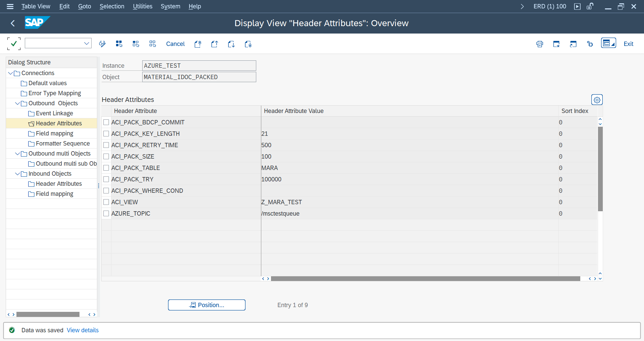Go to previous page icon
Screen dimensions: 644x341
click(215, 44)
